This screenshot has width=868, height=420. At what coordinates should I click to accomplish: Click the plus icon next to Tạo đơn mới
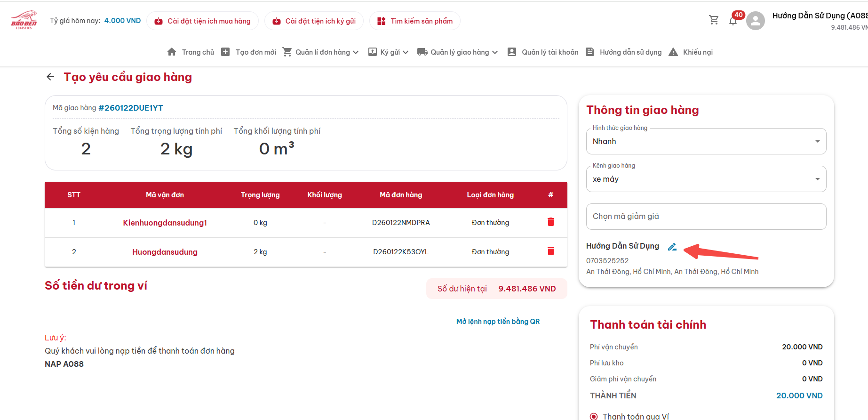point(225,52)
